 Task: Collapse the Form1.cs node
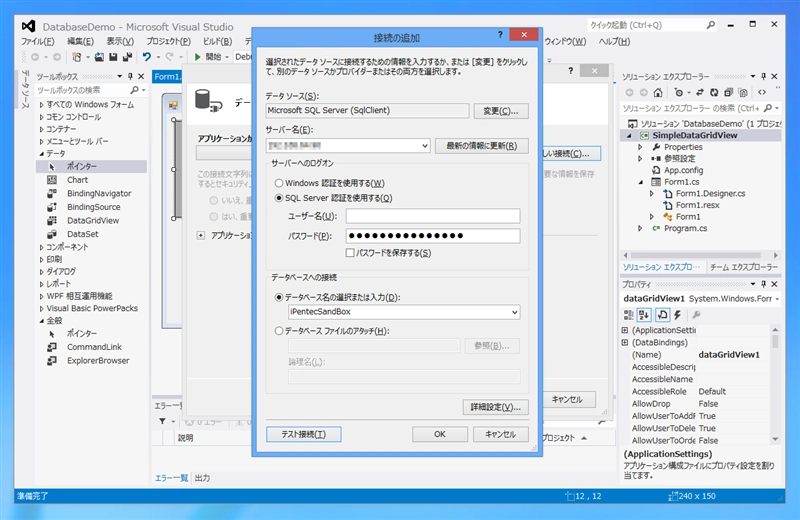point(641,182)
